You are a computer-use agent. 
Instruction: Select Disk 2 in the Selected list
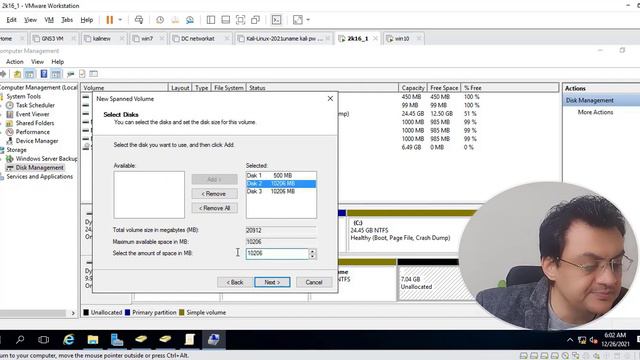click(x=281, y=184)
